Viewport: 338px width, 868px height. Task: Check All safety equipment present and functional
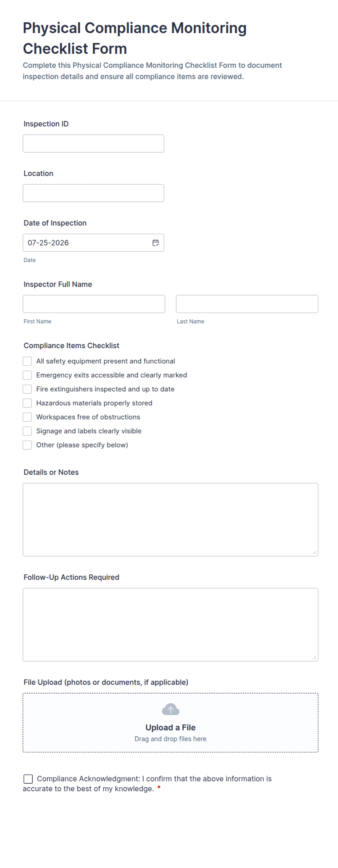(27, 361)
